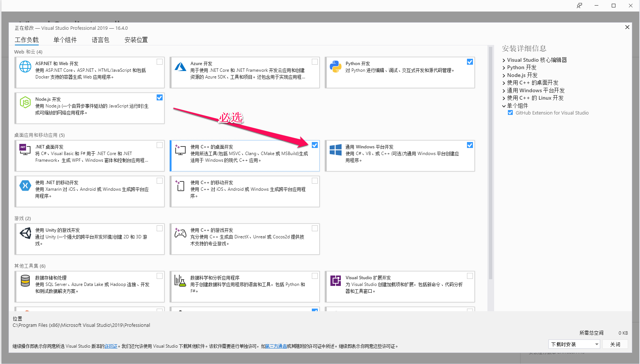Check 数据科学和分析应用程序 checkbox
This screenshot has height=364, width=640.
click(x=315, y=276)
